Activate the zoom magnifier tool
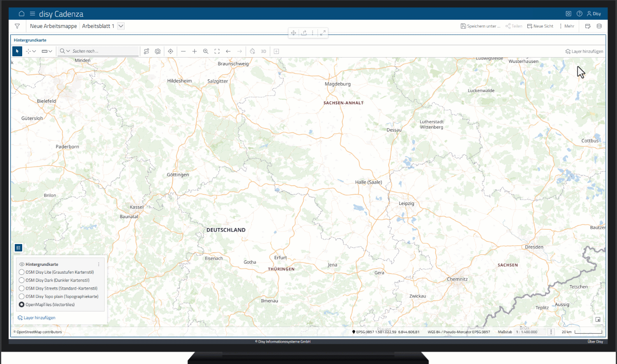This screenshot has height=364, width=617. click(x=206, y=51)
